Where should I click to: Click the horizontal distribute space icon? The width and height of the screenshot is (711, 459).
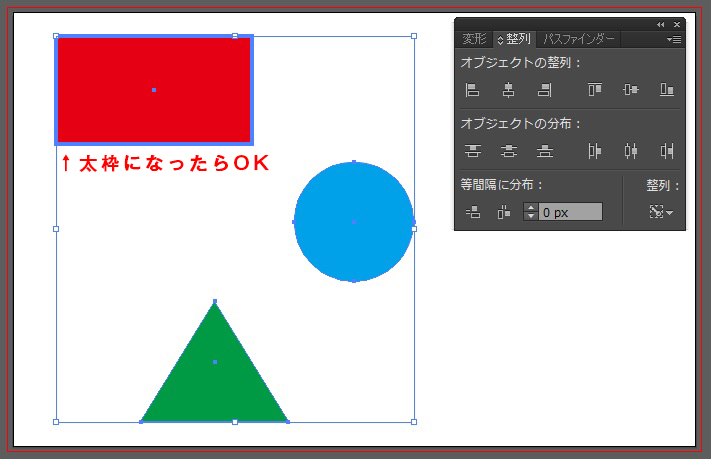click(x=504, y=212)
